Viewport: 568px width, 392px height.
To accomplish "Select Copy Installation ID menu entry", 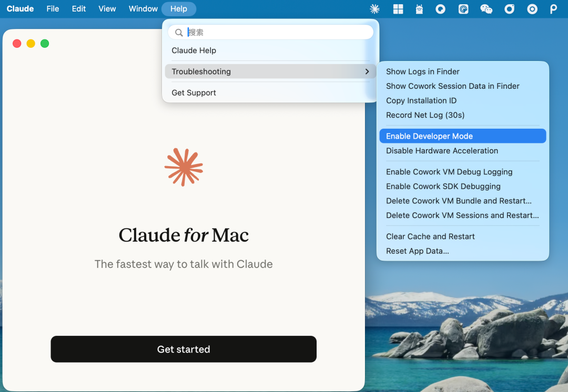I will pyautogui.click(x=421, y=100).
